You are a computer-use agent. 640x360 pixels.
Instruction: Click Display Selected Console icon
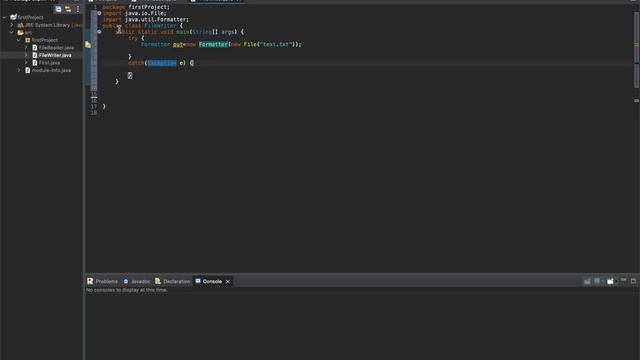[x=598, y=281]
